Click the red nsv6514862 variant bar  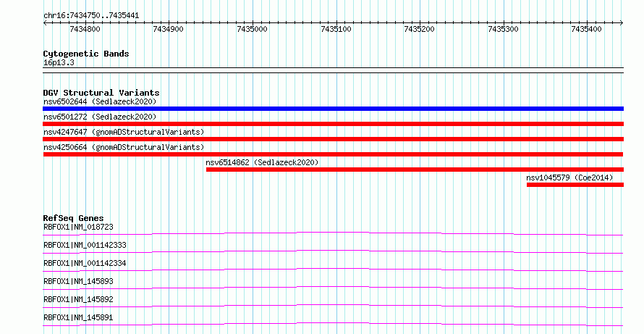(x=415, y=170)
